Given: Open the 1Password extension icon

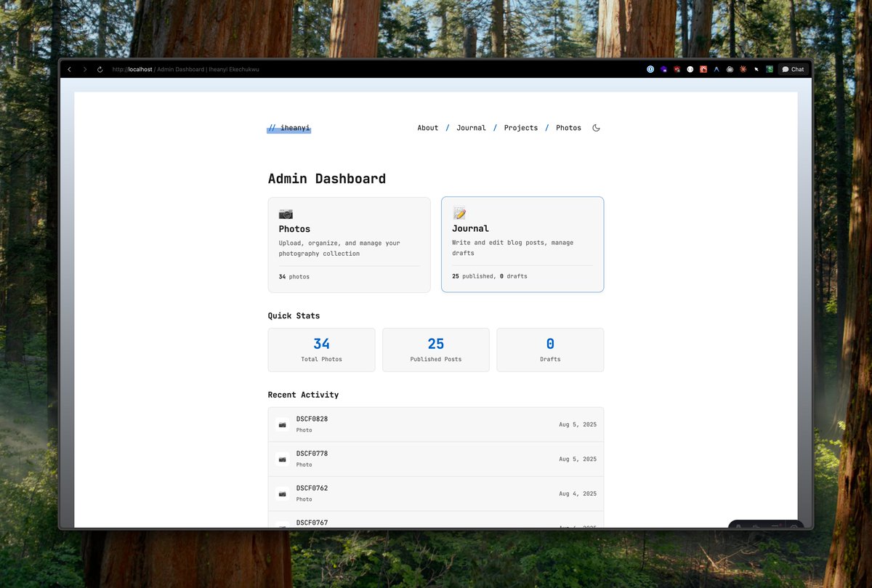Looking at the screenshot, I should (650, 70).
